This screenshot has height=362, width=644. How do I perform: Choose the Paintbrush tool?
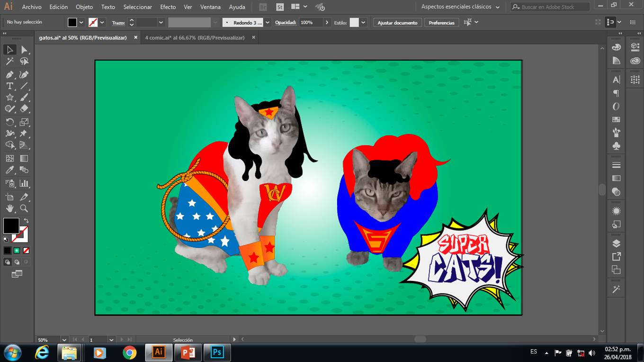coord(24,97)
